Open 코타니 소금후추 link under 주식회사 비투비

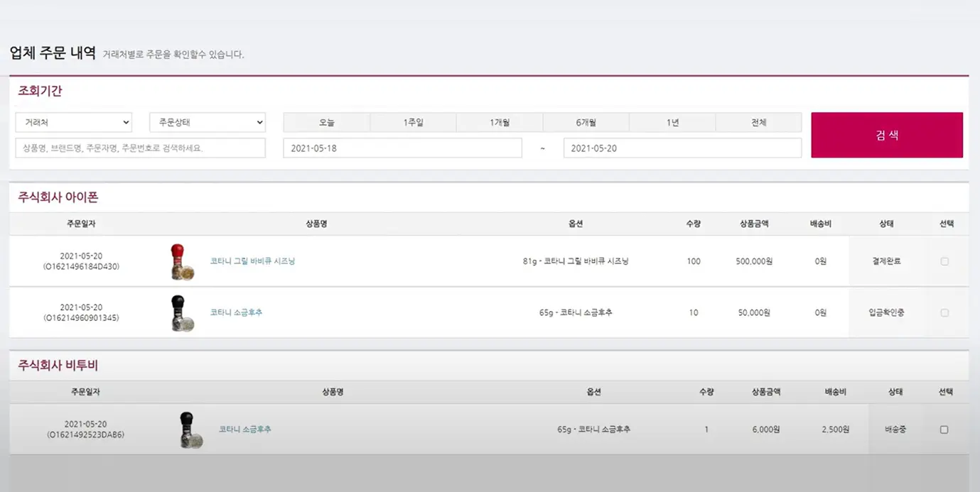(x=244, y=430)
